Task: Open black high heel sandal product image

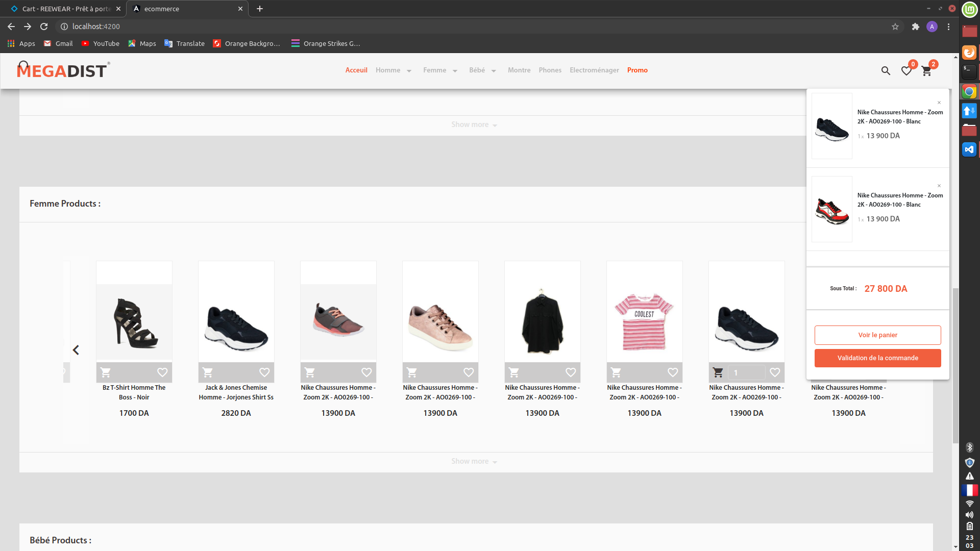Action: (134, 322)
